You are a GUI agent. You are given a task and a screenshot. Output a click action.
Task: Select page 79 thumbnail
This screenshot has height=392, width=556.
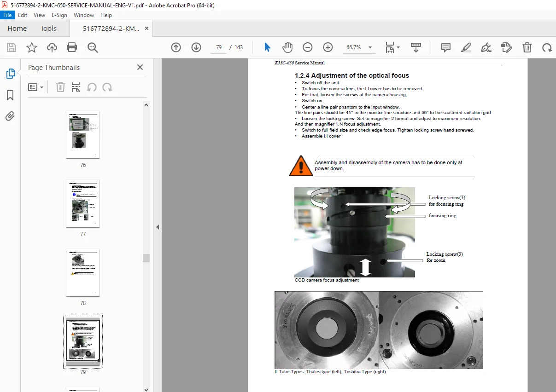pyautogui.click(x=83, y=342)
